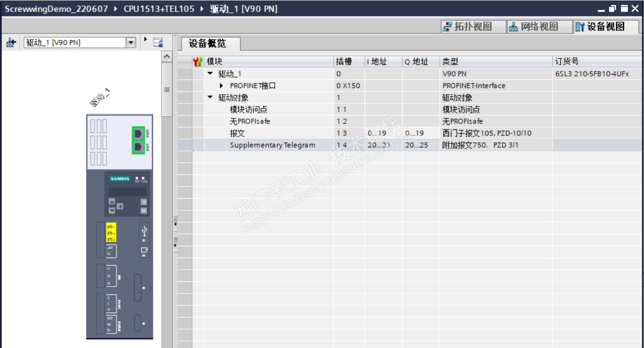Click the 驱动_1 label above the drive
Image resolution: width=644 pixels, height=348 pixels.
(x=100, y=97)
